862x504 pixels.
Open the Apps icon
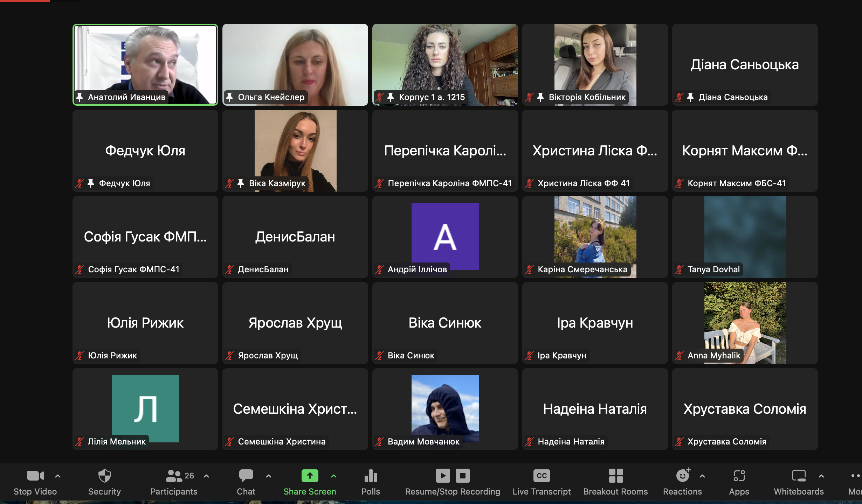pos(739,476)
